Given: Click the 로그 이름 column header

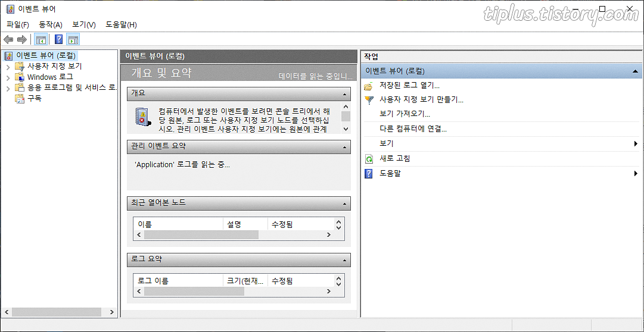Looking at the screenshot, I should coord(178,281).
